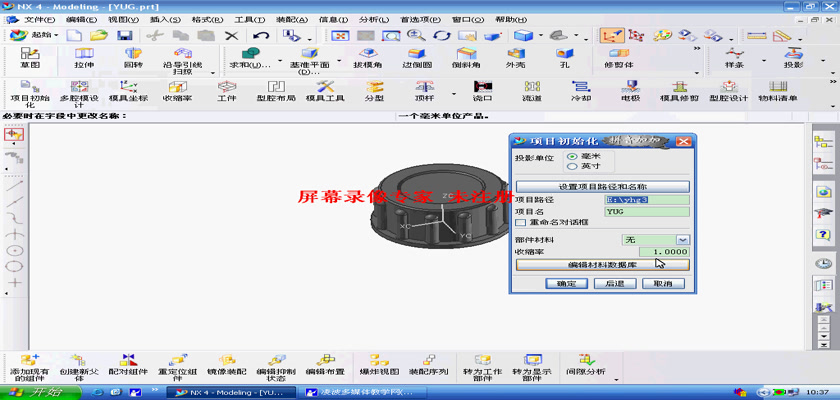The width and height of the screenshot is (840, 400).
Task: Select the 英寸 radio button
Action: (x=572, y=166)
